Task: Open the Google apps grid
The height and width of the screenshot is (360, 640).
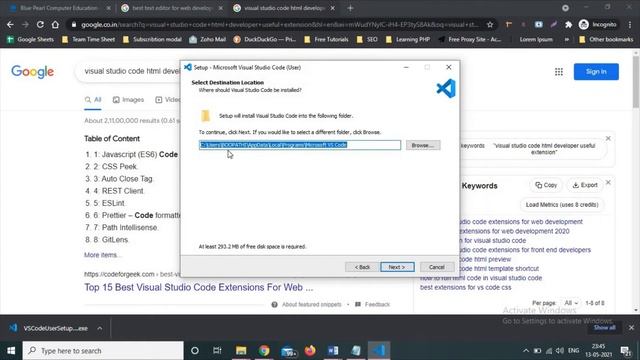Action: pos(559,72)
